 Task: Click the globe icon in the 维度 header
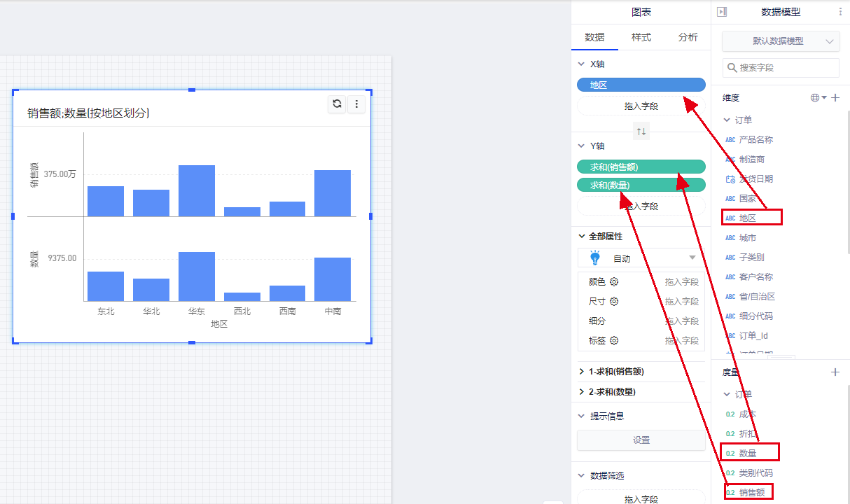coord(815,98)
